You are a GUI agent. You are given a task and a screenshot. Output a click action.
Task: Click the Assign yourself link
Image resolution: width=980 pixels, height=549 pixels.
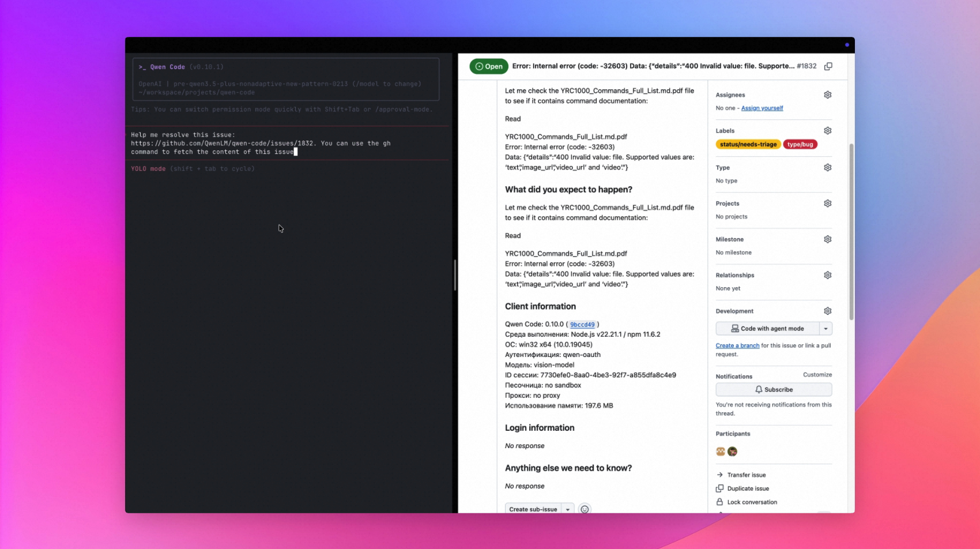coord(762,108)
